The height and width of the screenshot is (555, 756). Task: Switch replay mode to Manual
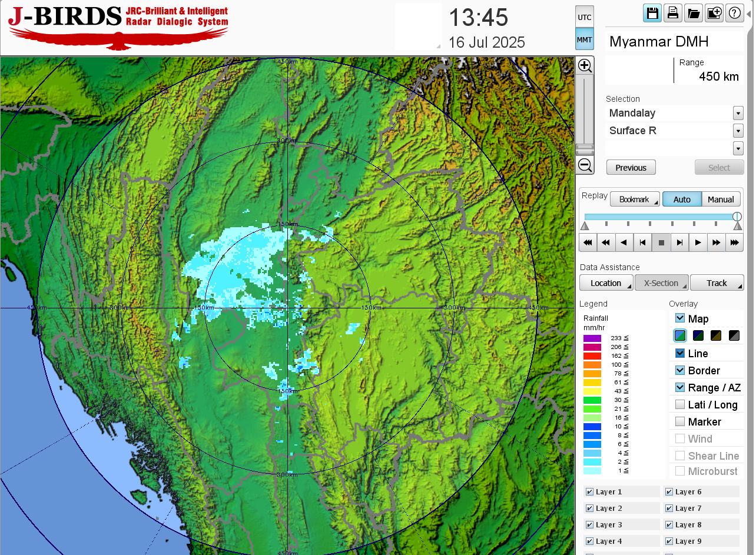pos(721,200)
